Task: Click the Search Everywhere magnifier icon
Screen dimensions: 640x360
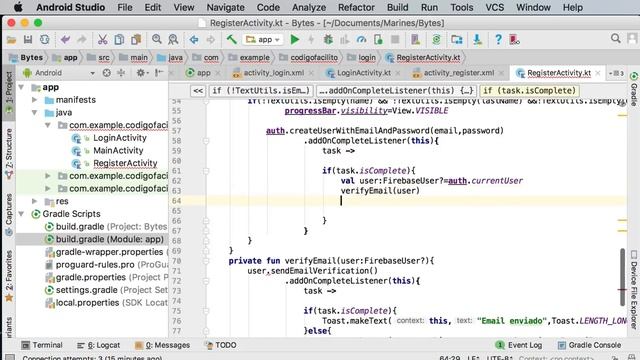Action: click(616, 39)
